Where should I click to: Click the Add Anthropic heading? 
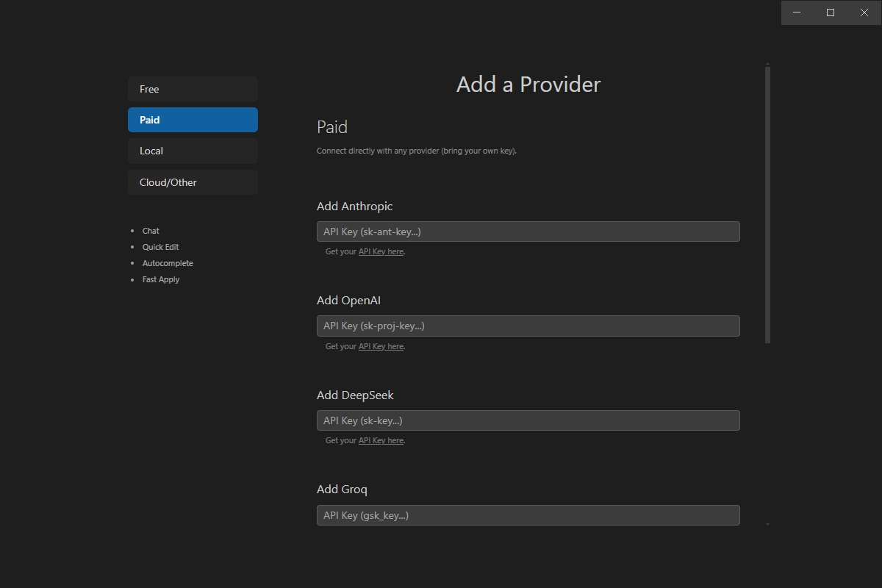[x=354, y=207]
